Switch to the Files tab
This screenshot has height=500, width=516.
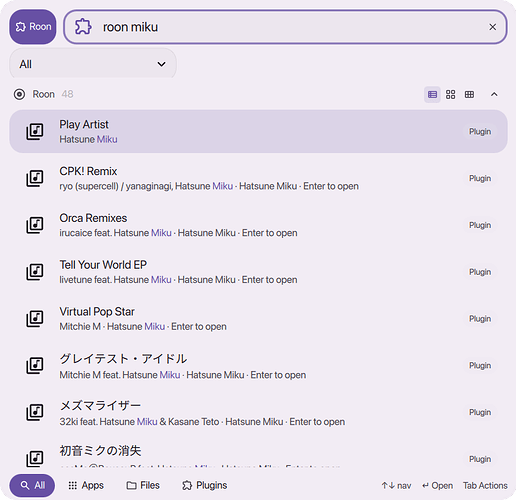click(x=143, y=485)
